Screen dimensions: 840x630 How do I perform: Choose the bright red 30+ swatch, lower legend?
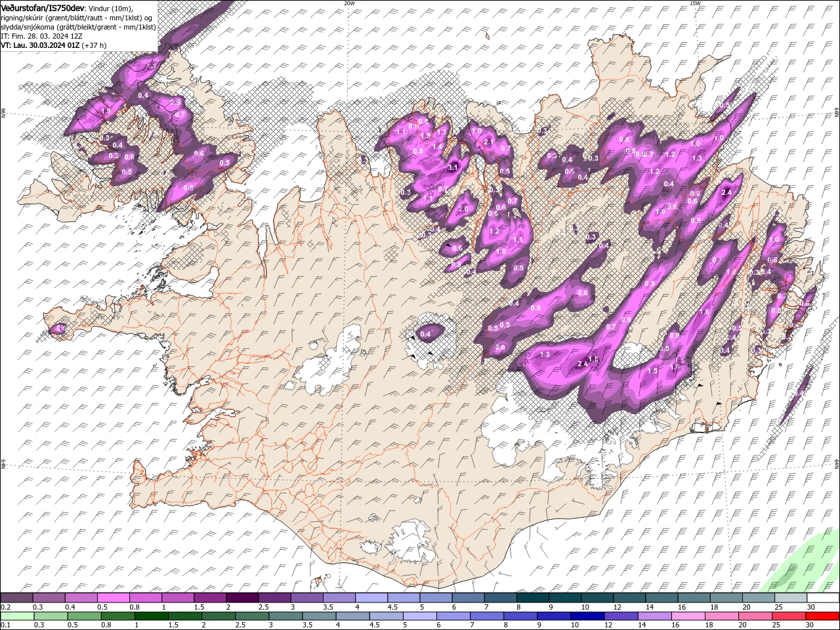[822, 616]
